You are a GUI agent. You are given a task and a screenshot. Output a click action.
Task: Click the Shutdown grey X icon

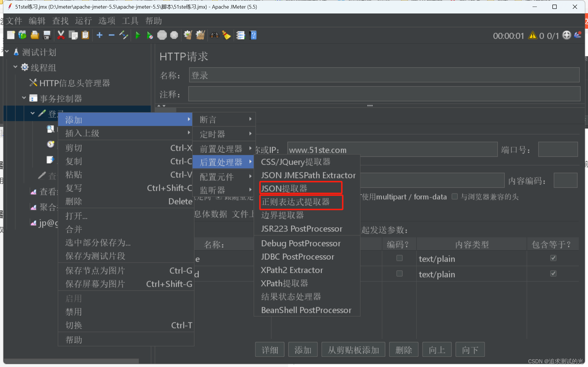click(x=174, y=35)
